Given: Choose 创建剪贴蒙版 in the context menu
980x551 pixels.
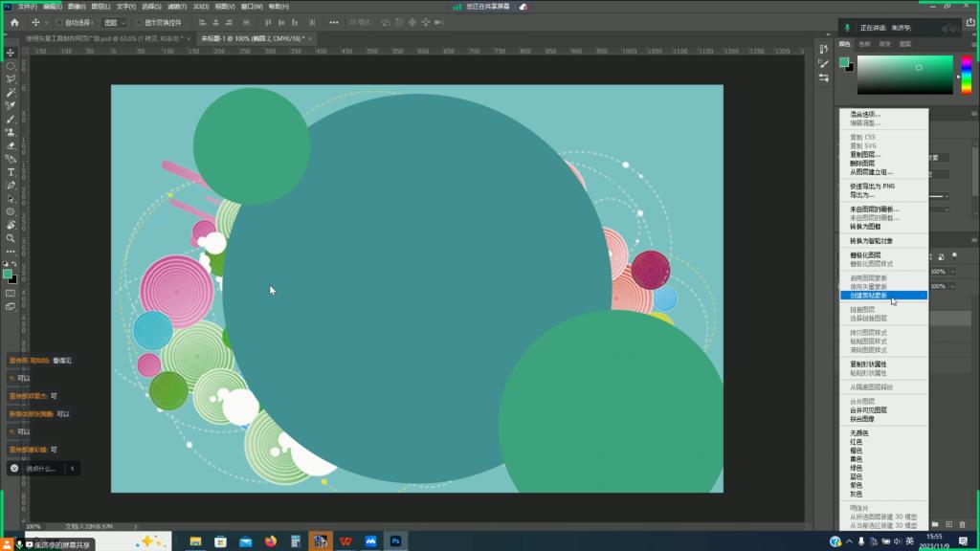Looking at the screenshot, I should point(869,296).
